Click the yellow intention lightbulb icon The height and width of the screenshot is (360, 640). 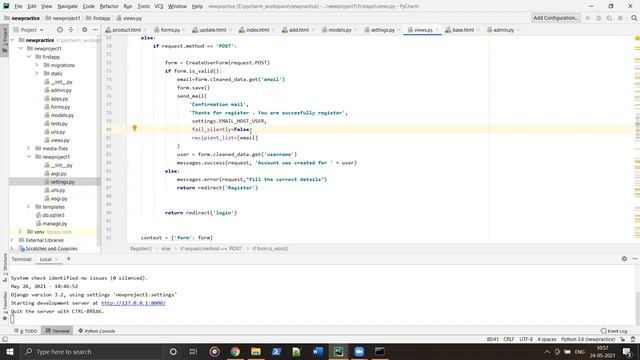click(x=134, y=129)
